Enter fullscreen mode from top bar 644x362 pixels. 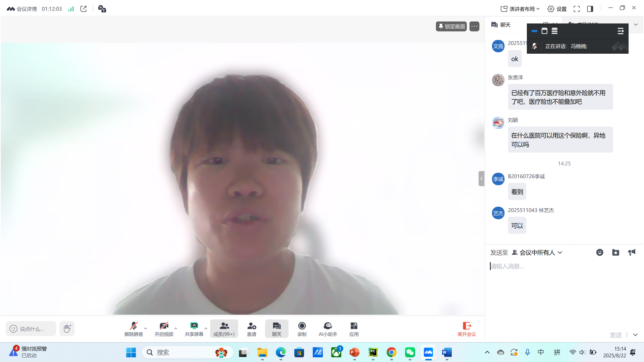[x=577, y=9]
